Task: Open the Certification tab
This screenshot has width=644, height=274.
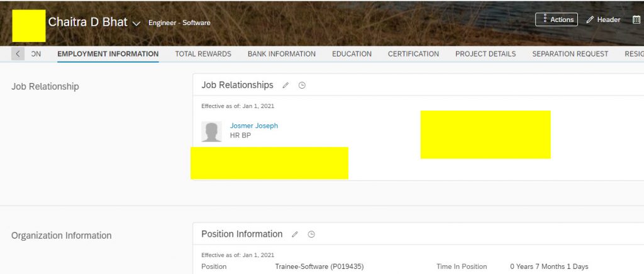Action: point(414,54)
